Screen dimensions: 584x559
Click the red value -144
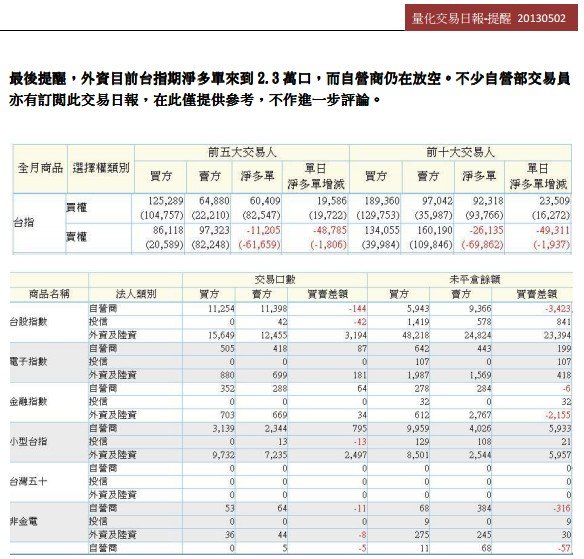(x=358, y=309)
